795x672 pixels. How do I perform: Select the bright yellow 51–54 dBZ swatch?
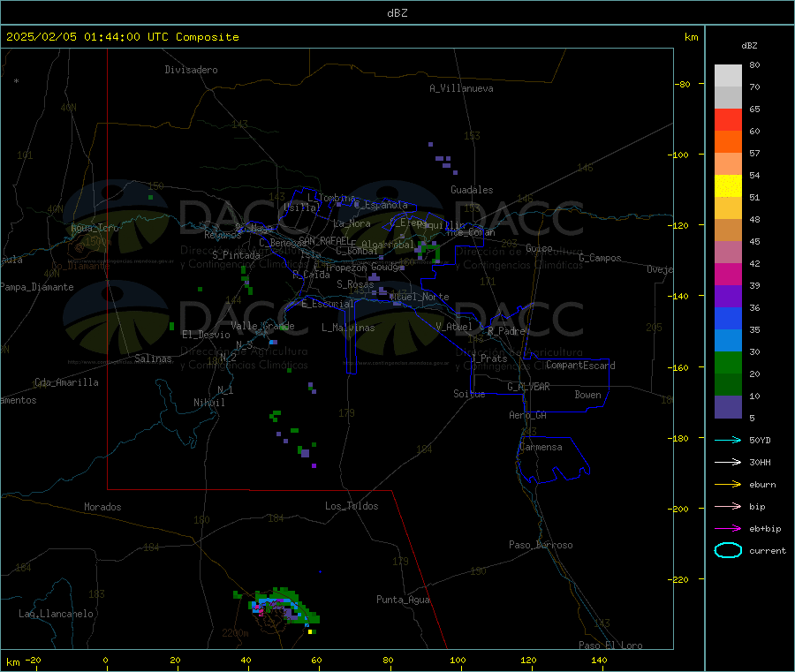(x=728, y=186)
